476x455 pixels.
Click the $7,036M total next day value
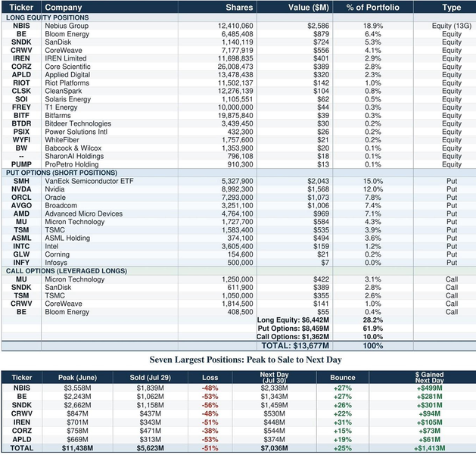[275, 448]
